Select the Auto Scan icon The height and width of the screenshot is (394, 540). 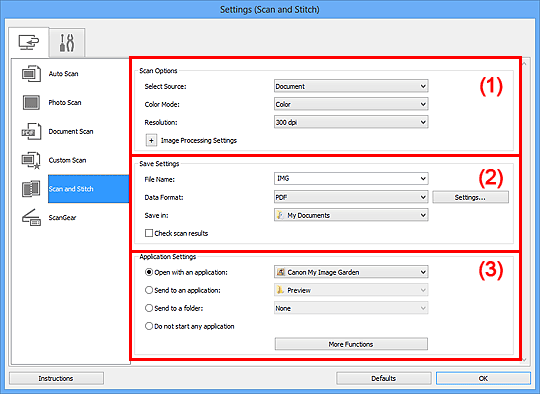31,74
